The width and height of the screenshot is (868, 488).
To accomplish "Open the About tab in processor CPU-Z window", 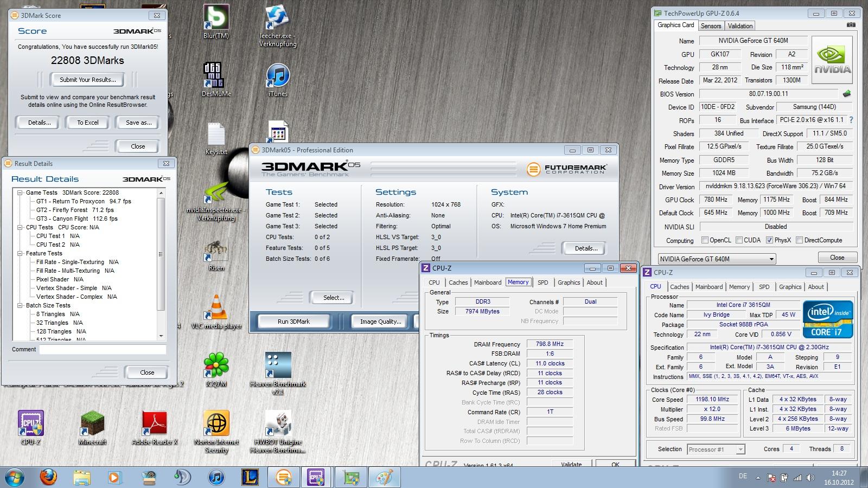I will 816,287.
